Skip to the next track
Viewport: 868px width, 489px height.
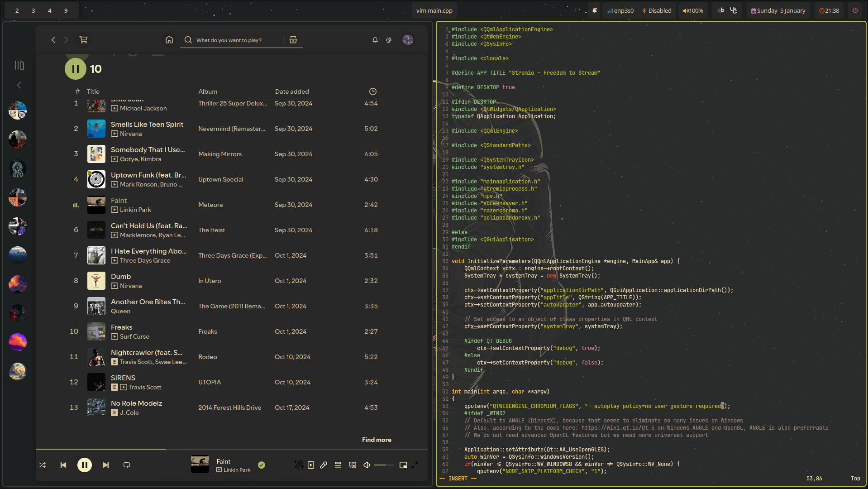(106, 465)
